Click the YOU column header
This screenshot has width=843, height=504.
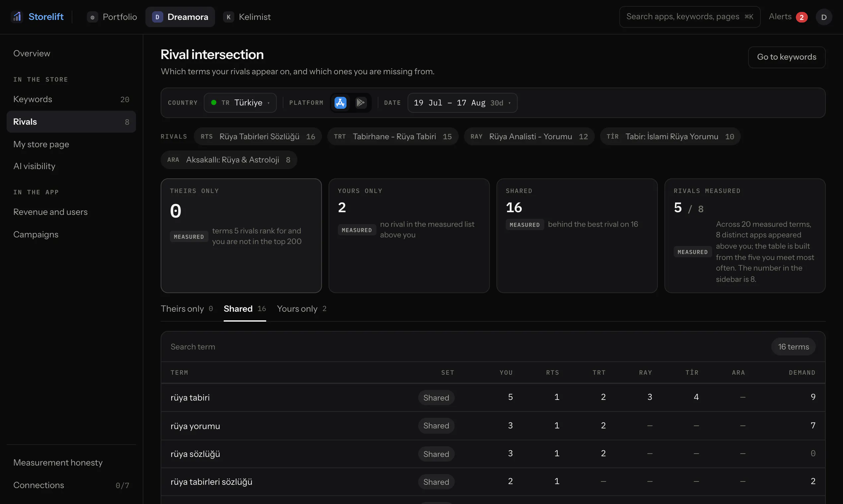[506, 373]
